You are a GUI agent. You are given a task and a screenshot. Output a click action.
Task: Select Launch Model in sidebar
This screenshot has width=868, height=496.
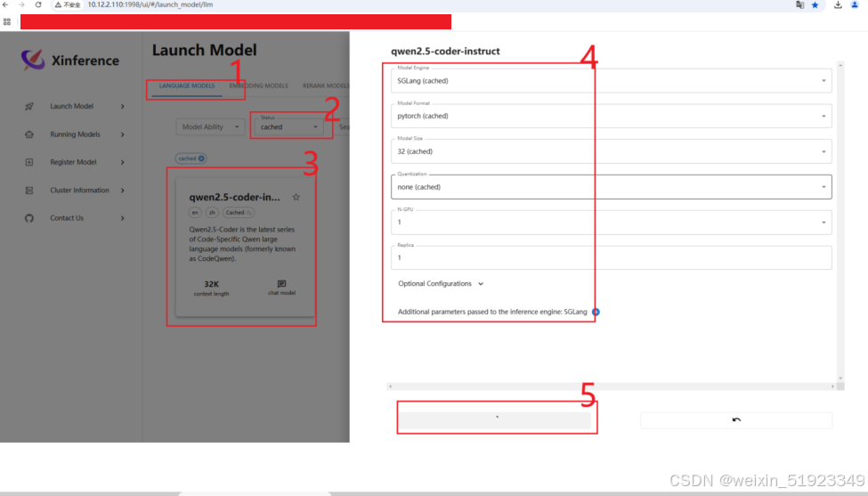click(72, 106)
